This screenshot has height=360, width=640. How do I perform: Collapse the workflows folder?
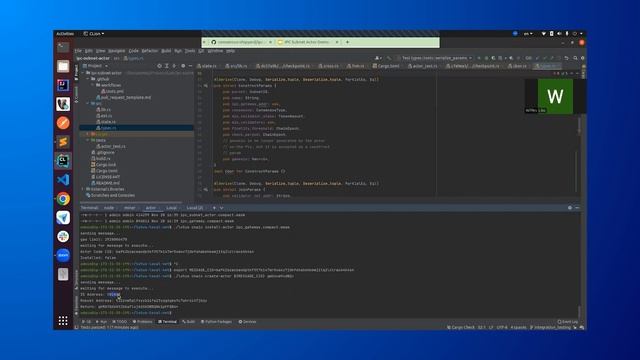93,85
